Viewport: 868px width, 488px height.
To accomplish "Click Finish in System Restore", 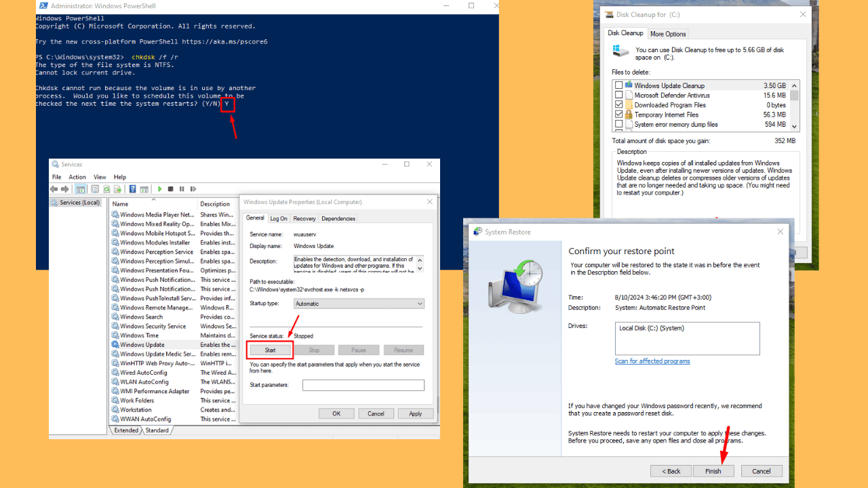I will 713,471.
